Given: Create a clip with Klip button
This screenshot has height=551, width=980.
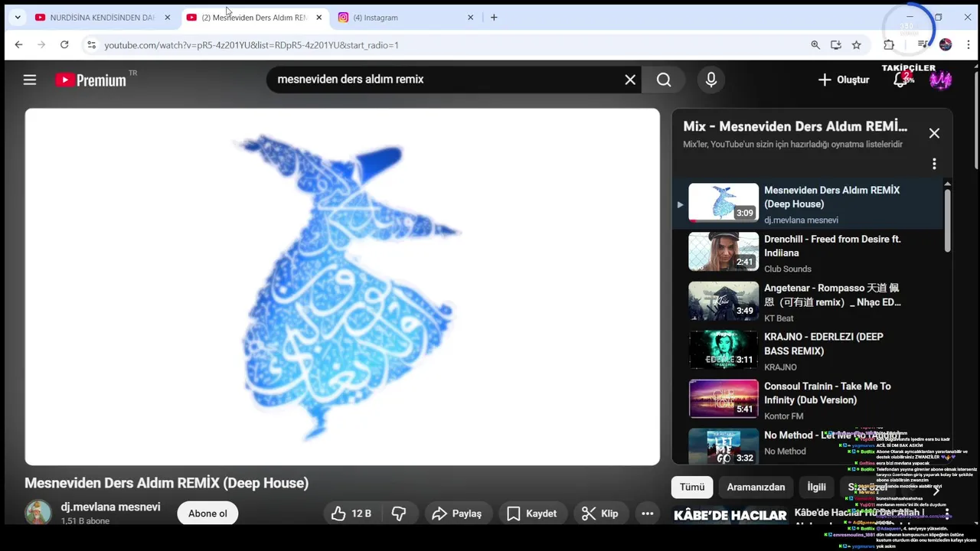Looking at the screenshot, I should pos(600,514).
